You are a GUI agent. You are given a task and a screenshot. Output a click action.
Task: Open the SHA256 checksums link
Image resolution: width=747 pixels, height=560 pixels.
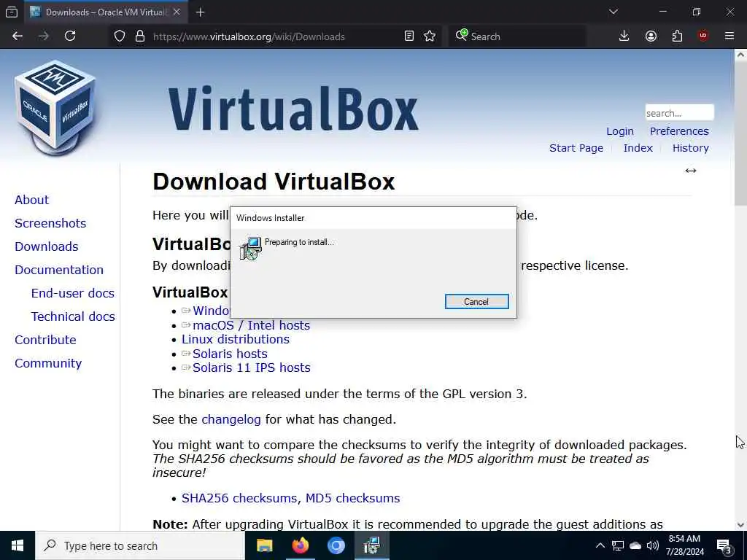[x=239, y=498]
